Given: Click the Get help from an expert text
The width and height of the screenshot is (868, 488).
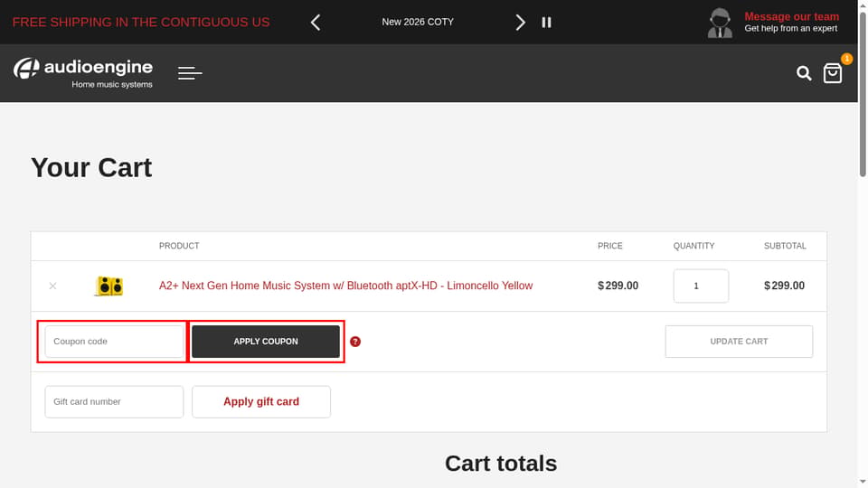Looking at the screenshot, I should pos(790,28).
